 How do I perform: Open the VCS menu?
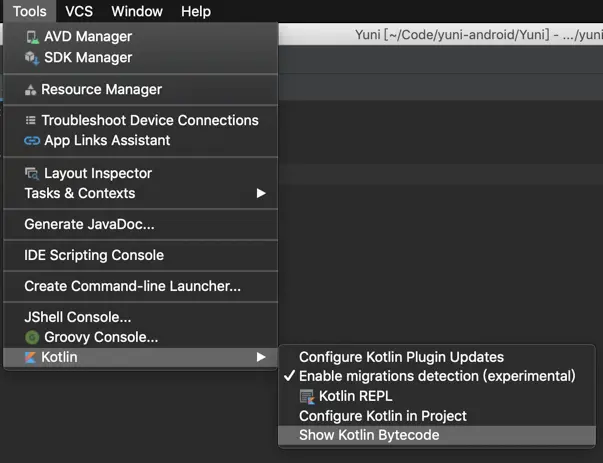tap(79, 11)
